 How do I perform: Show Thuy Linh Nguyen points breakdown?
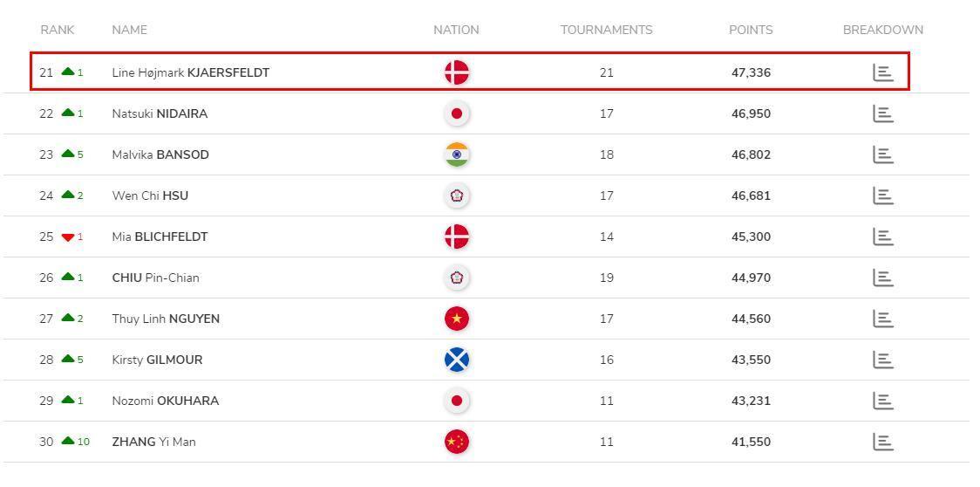882,319
